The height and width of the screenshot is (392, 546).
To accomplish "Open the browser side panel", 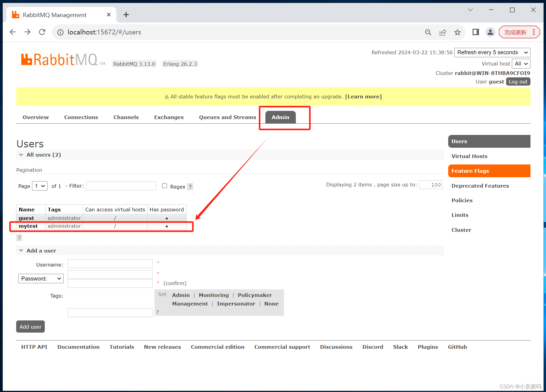I will coord(476,32).
